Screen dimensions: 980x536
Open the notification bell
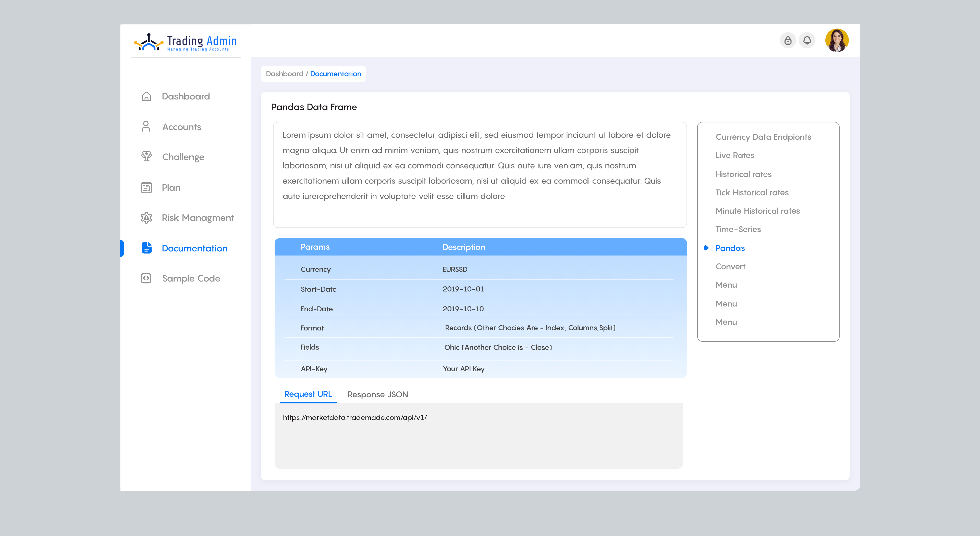click(807, 40)
